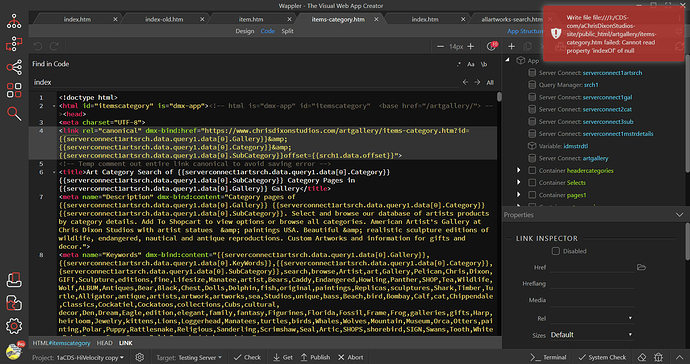Viewport: 690px width, 364px height.
Task: Expand the Container Selects node
Action: pos(519,182)
